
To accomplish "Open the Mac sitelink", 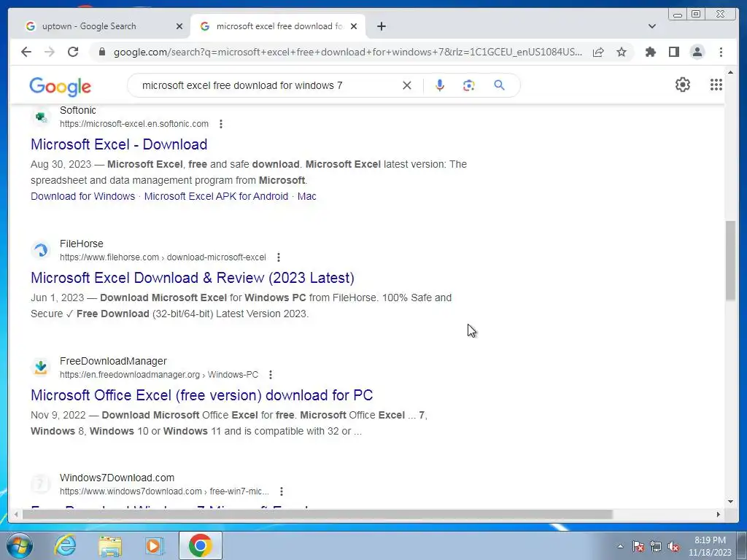I will (x=307, y=196).
